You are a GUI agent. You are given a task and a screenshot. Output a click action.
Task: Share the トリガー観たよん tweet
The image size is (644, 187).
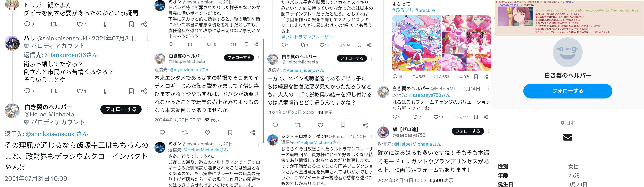click(x=144, y=24)
